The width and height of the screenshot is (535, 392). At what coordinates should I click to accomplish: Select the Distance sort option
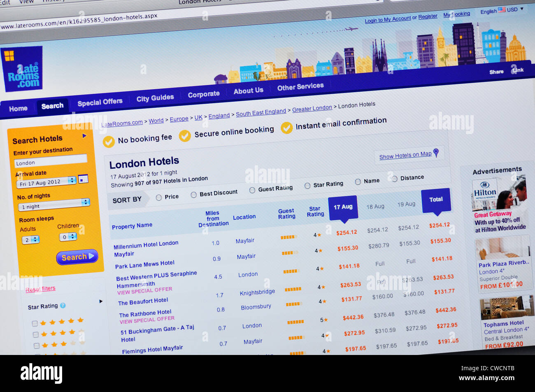click(x=395, y=179)
